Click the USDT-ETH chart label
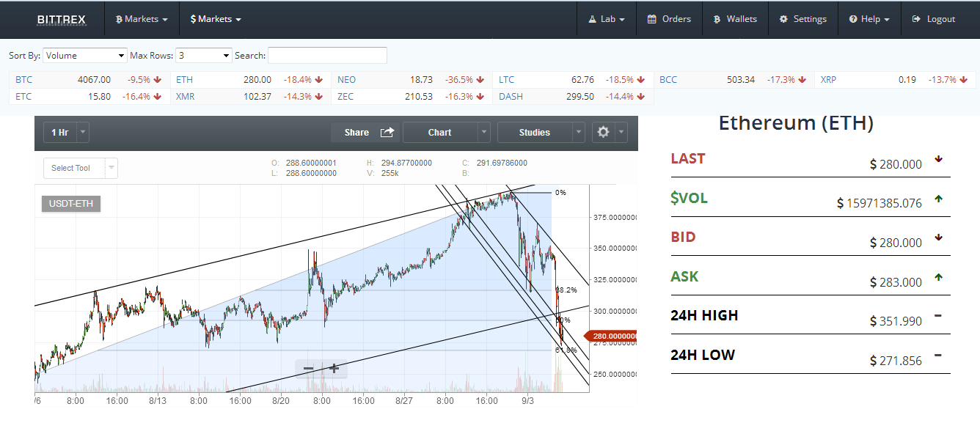980x423 pixels. tap(71, 203)
